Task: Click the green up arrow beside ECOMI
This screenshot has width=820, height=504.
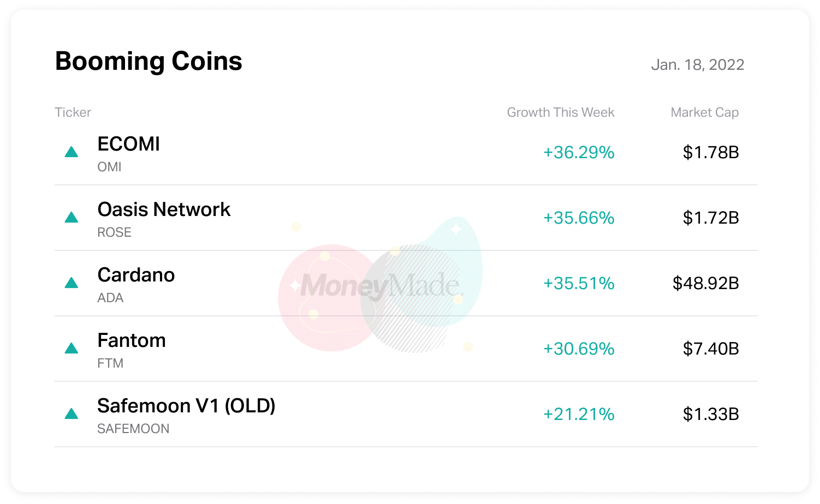Action: click(x=72, y=152)
